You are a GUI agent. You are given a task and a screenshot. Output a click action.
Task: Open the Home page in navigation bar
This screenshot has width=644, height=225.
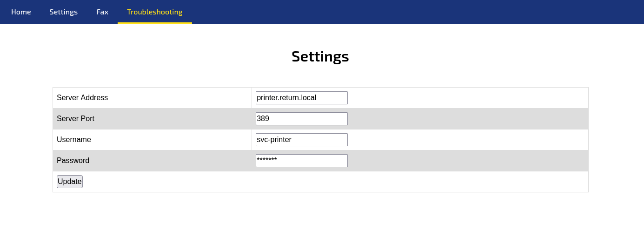pos(21,12)
